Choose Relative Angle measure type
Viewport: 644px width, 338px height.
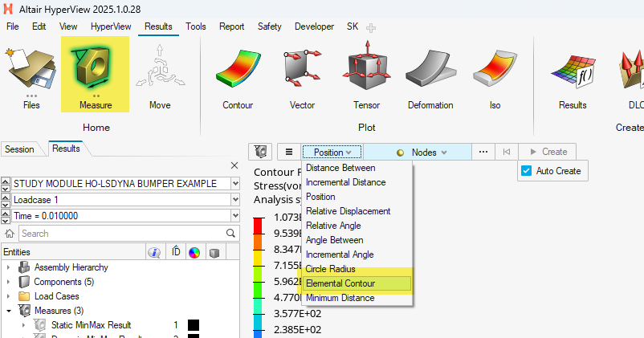click(x=357, y=226)
